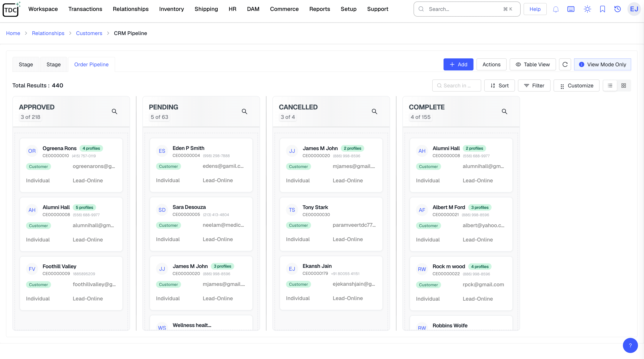Image resolution: width=644 pixels, height=359 pixels.
Task: Click the View Mode Only indicator
Action: (603, 64)
